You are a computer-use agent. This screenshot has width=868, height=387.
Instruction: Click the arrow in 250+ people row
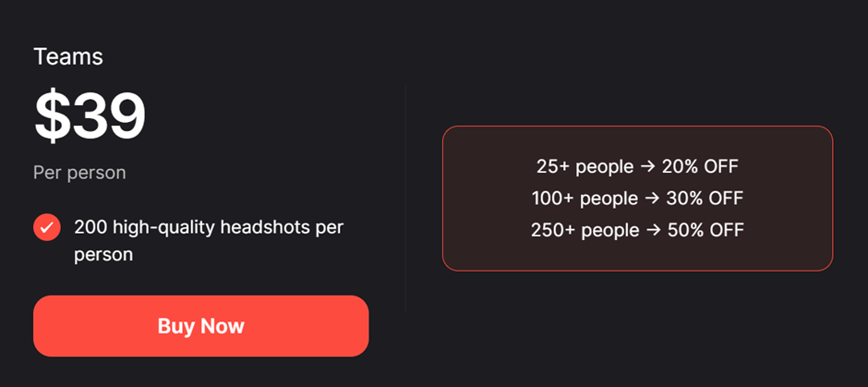click(x=654, y=230)
